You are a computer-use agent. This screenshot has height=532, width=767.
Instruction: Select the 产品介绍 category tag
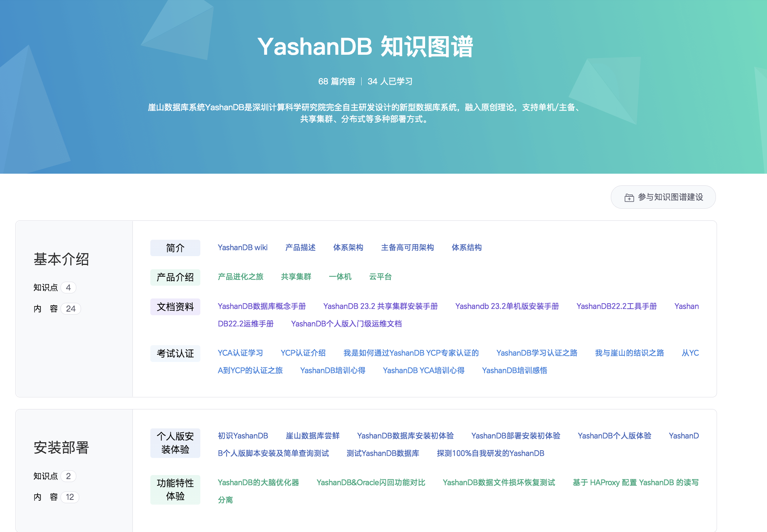pos(175,277)
